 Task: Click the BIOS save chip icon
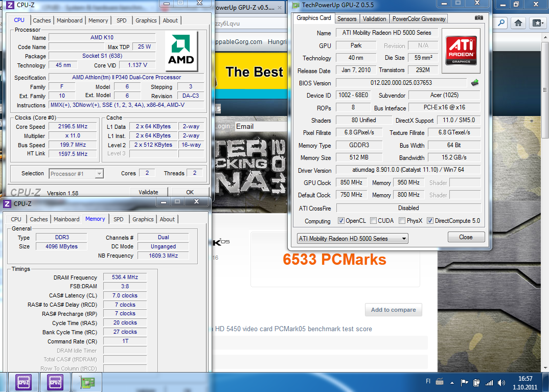coord(475,83)
